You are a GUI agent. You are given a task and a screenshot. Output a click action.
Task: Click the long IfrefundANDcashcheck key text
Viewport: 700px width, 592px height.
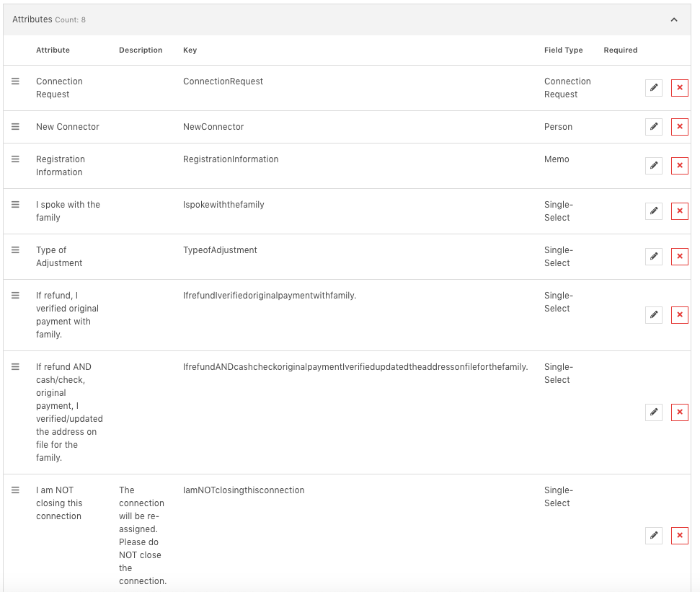tap(355, 367)
